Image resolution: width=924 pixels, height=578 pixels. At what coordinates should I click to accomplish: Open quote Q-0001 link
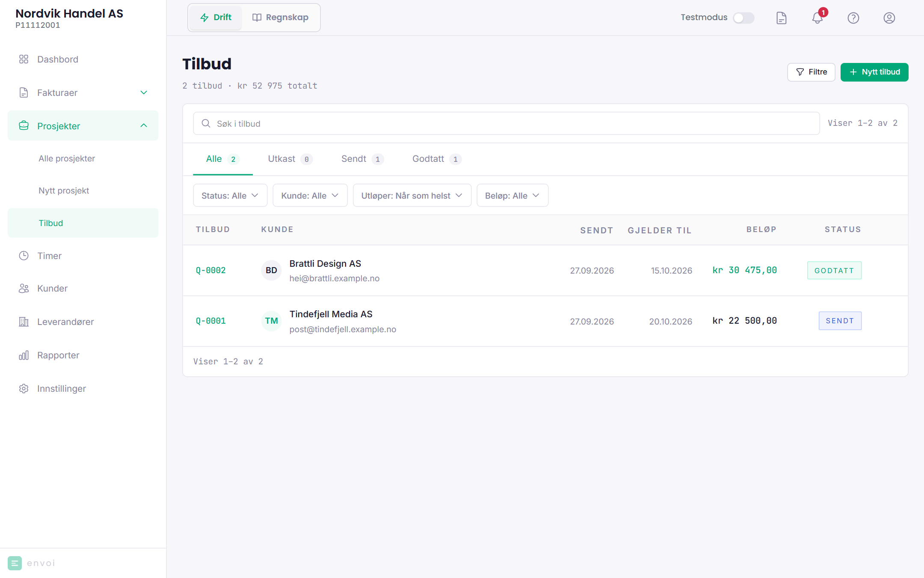pos(210,321)
